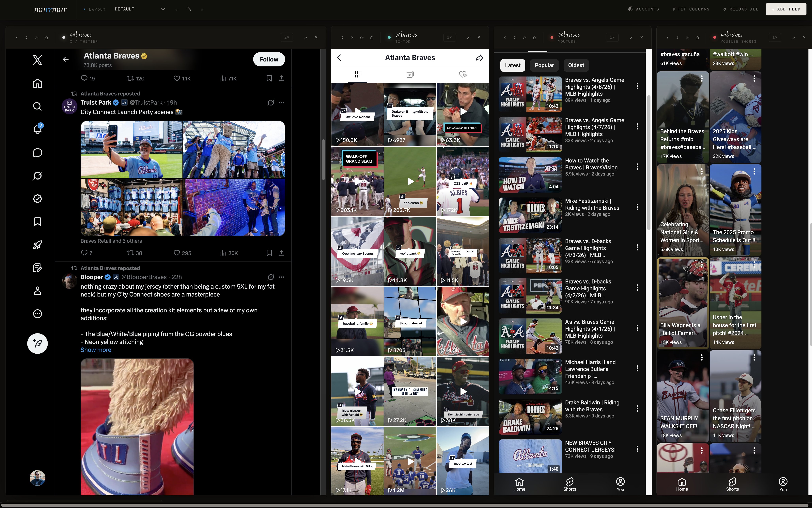Share the Atlanta Braves TikTok profile
The width and height of the screenshot is (812, 508).
(x=479, y=58)
